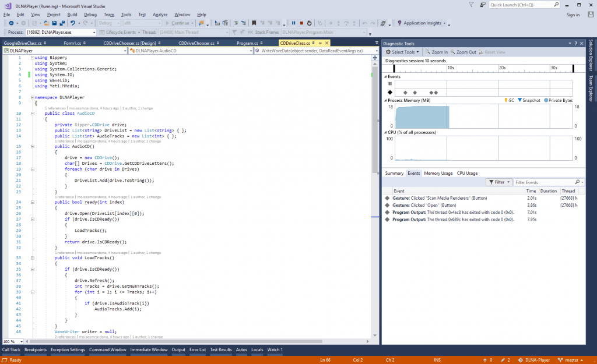
Task: Click Sign in link
Action: click(573, 15)
